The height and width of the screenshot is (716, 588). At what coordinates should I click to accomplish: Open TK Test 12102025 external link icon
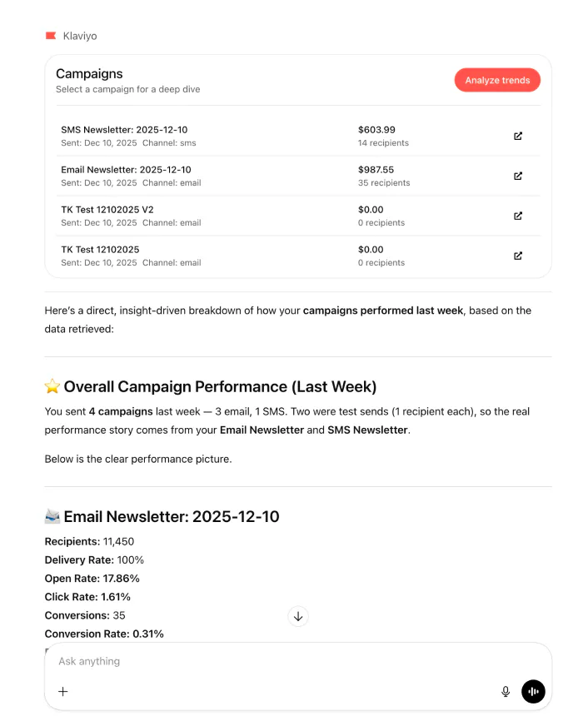tap(517, 256)
